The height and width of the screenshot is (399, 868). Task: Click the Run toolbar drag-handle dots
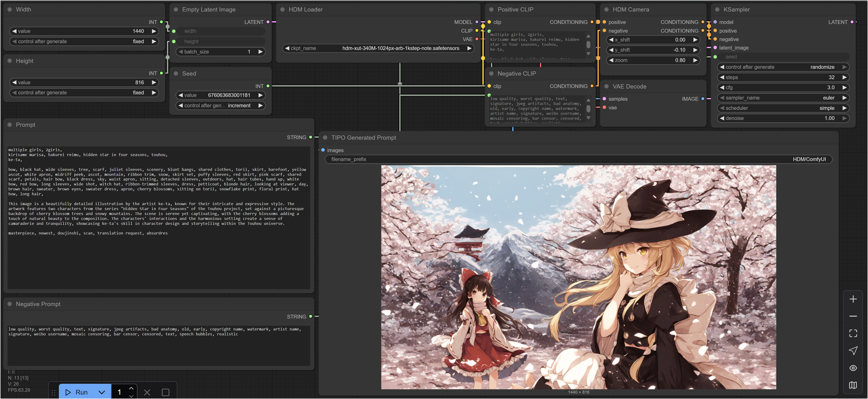[x=54, y=393]
